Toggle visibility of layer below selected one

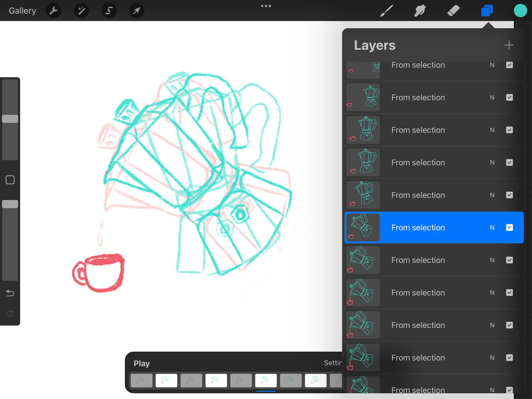tap(509, 260)
